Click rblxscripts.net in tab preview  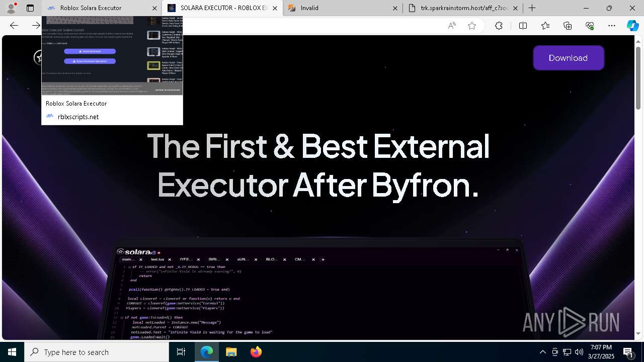[x=78, y=117]
